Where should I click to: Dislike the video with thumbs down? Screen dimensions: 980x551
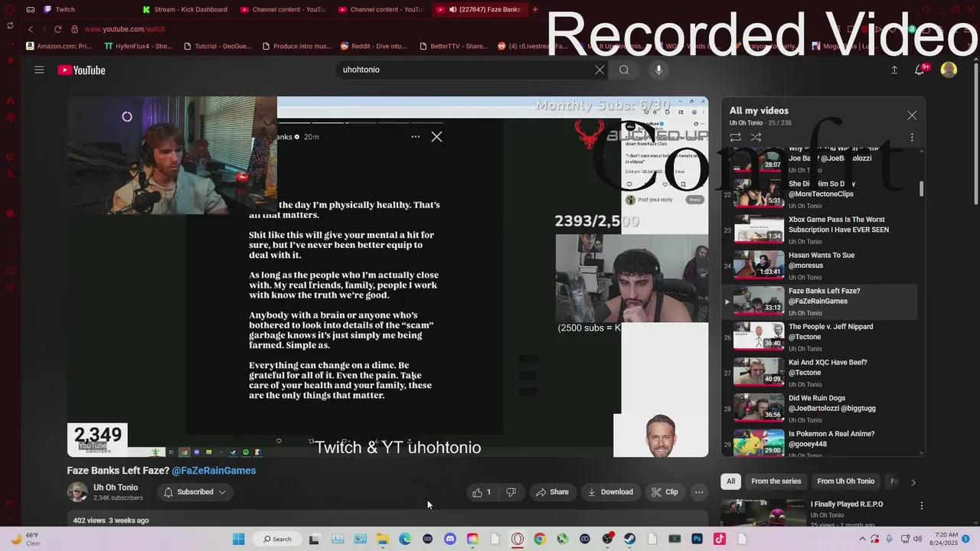click(511, 492)
